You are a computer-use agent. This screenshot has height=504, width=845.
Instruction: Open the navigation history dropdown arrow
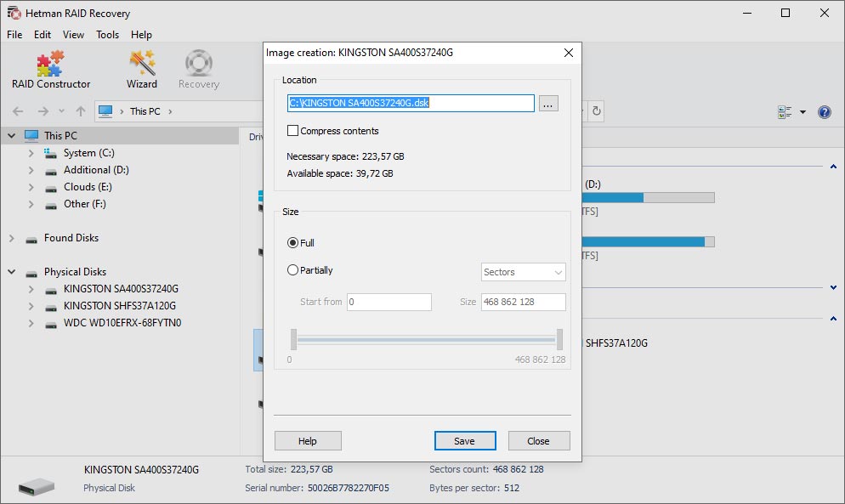click(61, 111)
